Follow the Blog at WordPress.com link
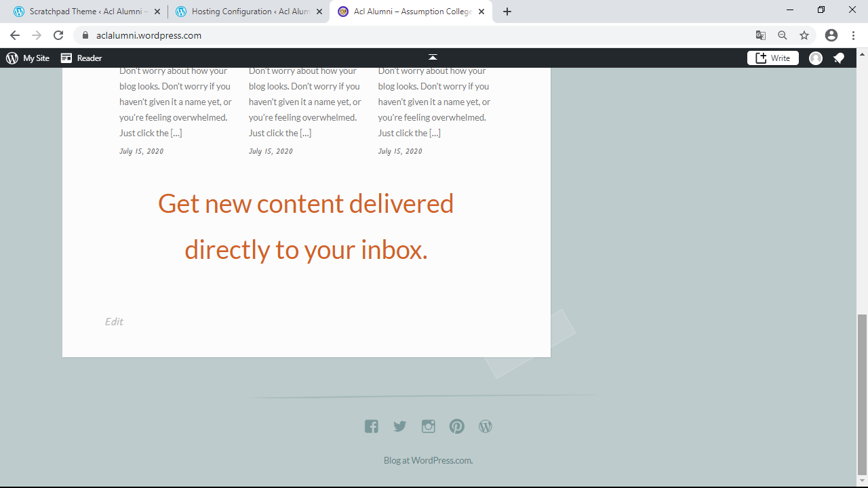Image resolution: width=868 pixels, height=488 pixels. pos(428,460)
